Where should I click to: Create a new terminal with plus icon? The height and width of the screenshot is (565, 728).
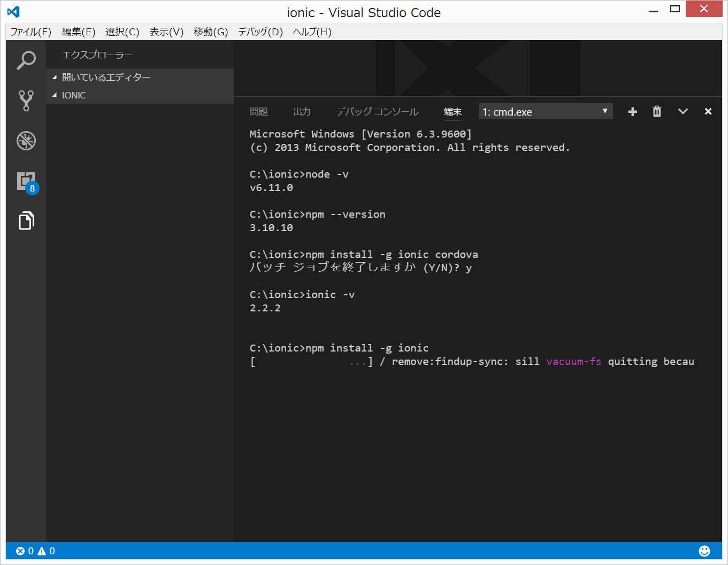click(632, 111)
